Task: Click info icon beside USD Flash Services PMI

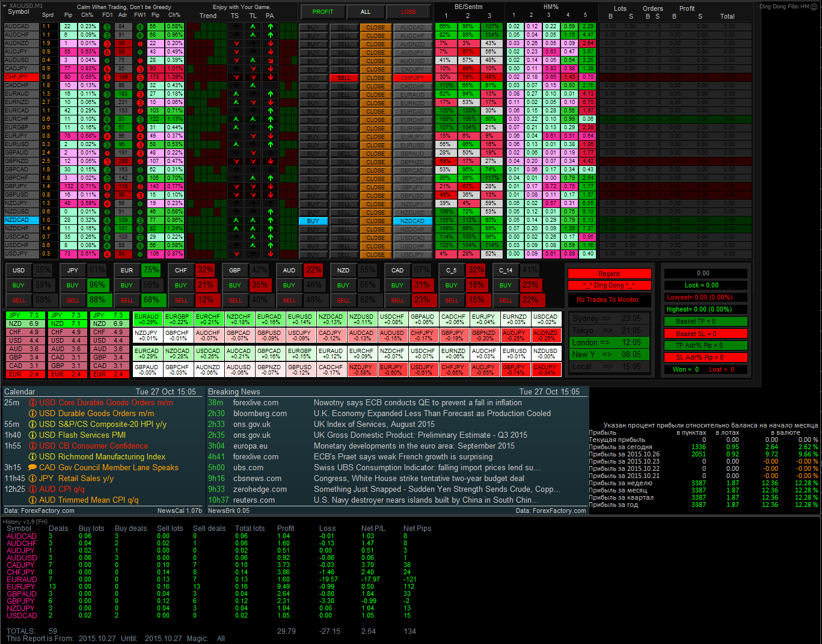Action: pyautogui.click(x=32, y=435)
